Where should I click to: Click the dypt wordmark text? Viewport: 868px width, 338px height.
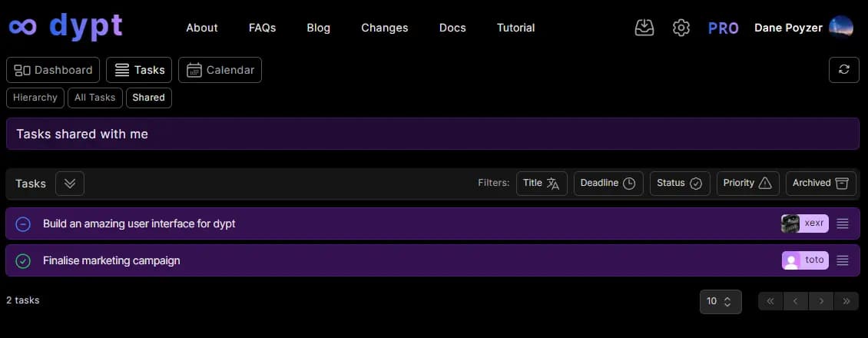86,27
